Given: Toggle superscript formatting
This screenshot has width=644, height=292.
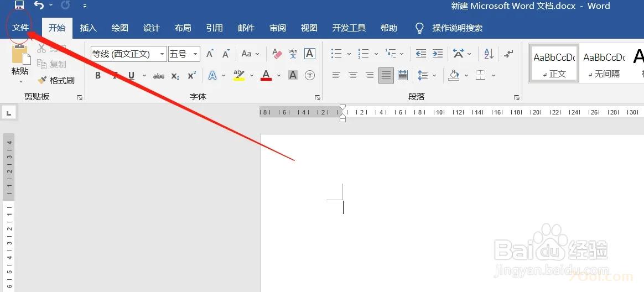Looking at the screenshot, I should click(192, 76).
